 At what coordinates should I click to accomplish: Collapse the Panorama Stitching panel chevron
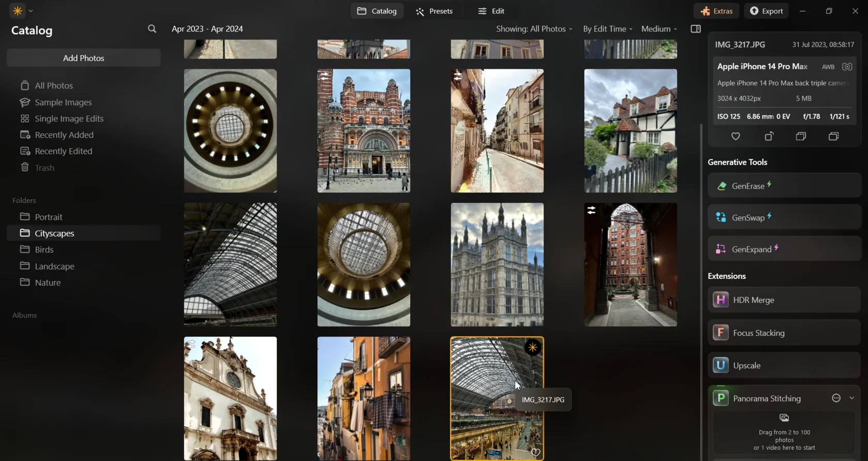coord(851,398)
